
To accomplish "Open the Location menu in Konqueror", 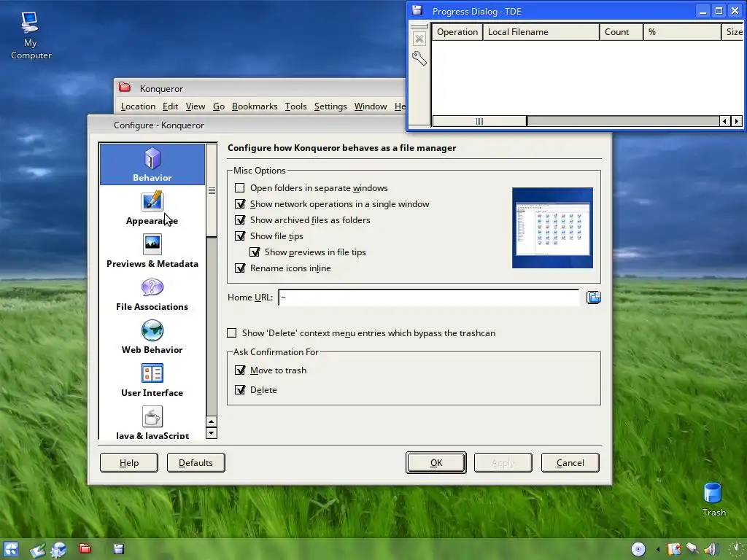I will coord(138,106).
